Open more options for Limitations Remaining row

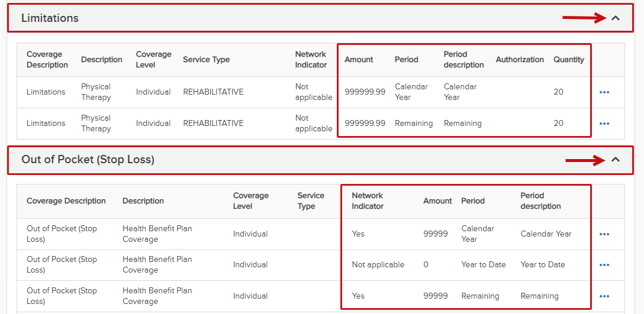604,124
